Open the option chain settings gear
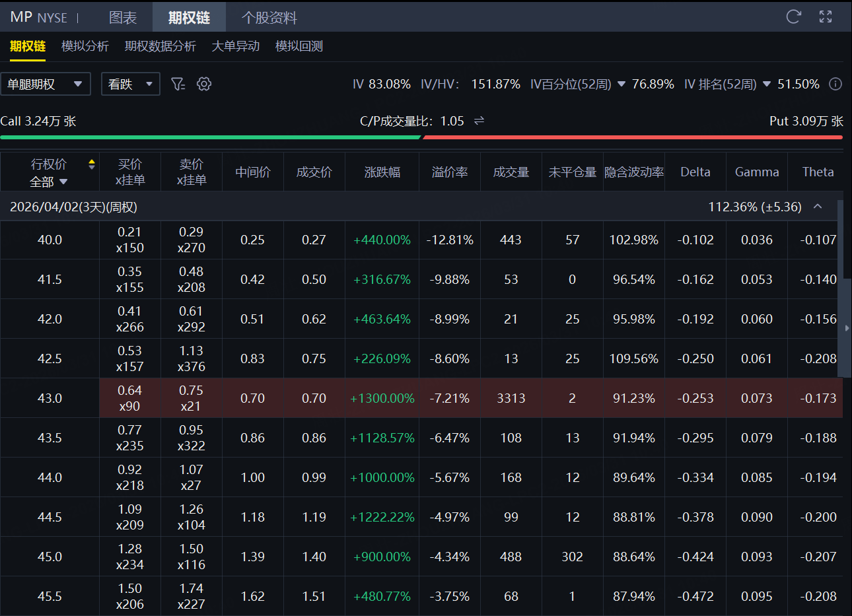 coord(204,84)
